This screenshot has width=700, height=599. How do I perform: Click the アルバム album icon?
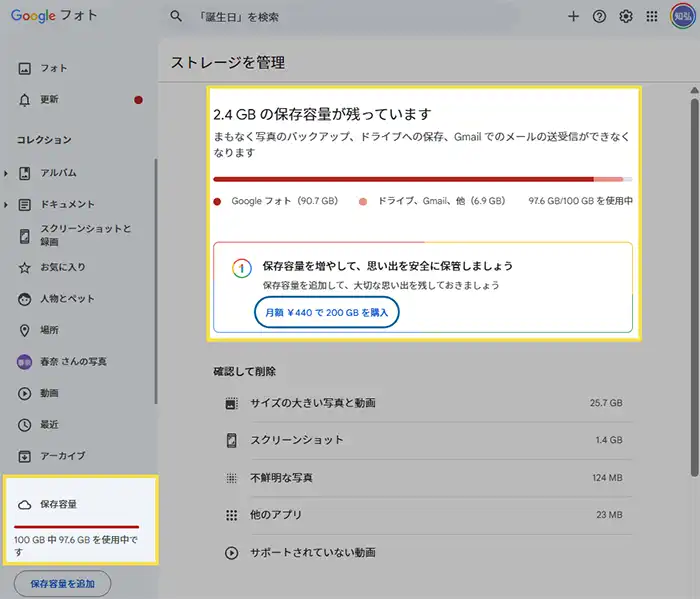coord(25,173)
